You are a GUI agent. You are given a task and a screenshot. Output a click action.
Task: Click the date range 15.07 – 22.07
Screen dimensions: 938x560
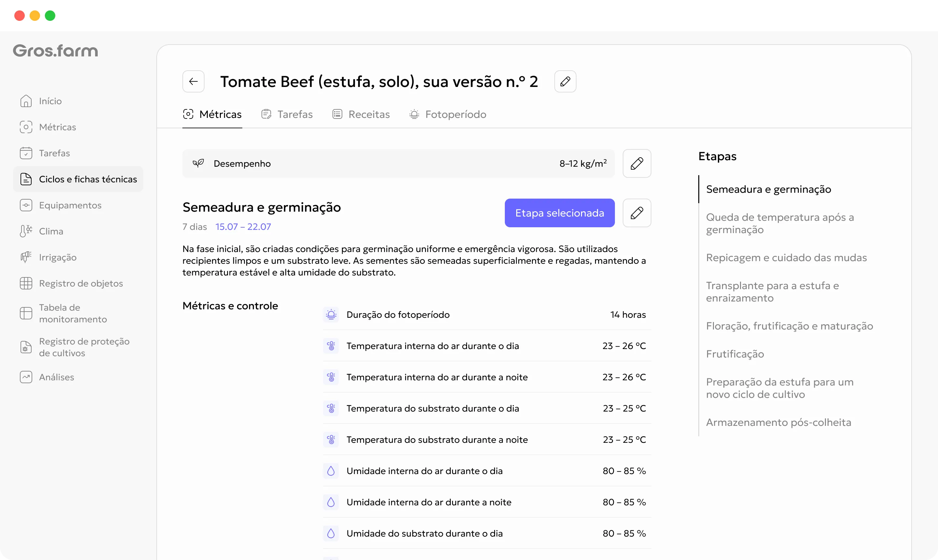(243, 227)
